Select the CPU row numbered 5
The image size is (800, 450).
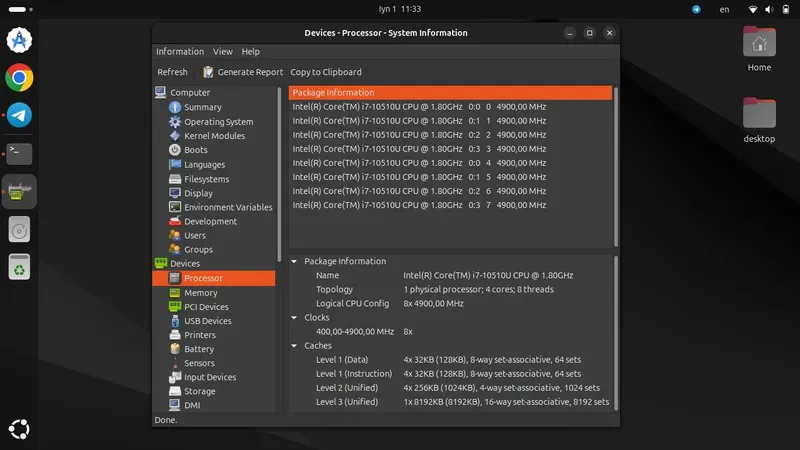pyautogui.click(x=450, y=177)
